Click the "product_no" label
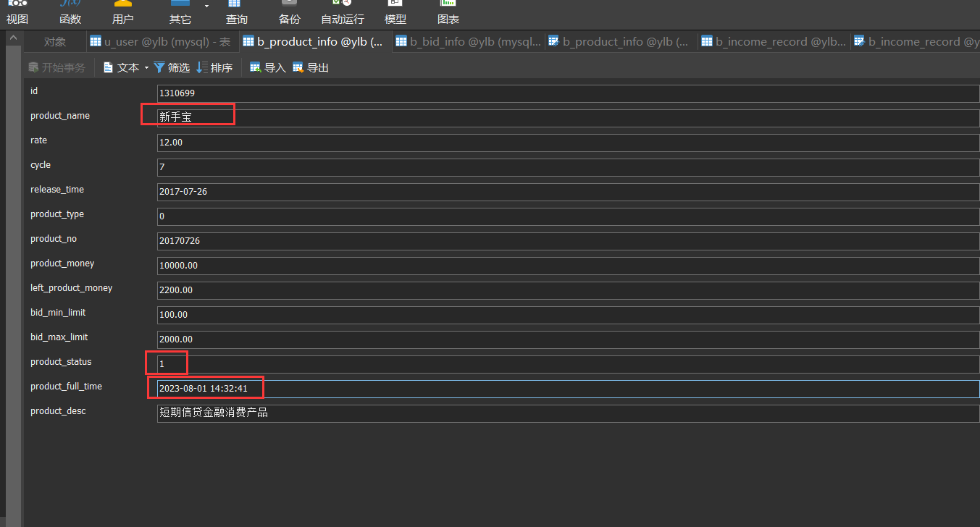This screenshot has width=980, height=527. click(x=54, y=239)
